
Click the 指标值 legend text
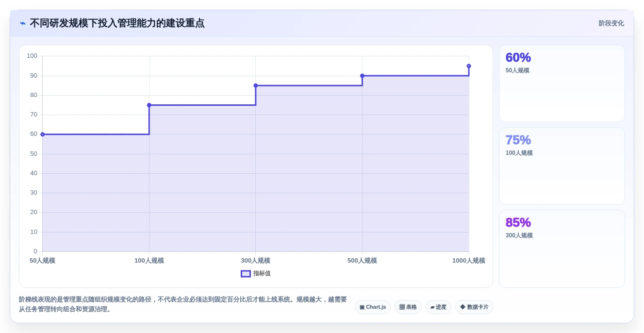pos(262,274)
